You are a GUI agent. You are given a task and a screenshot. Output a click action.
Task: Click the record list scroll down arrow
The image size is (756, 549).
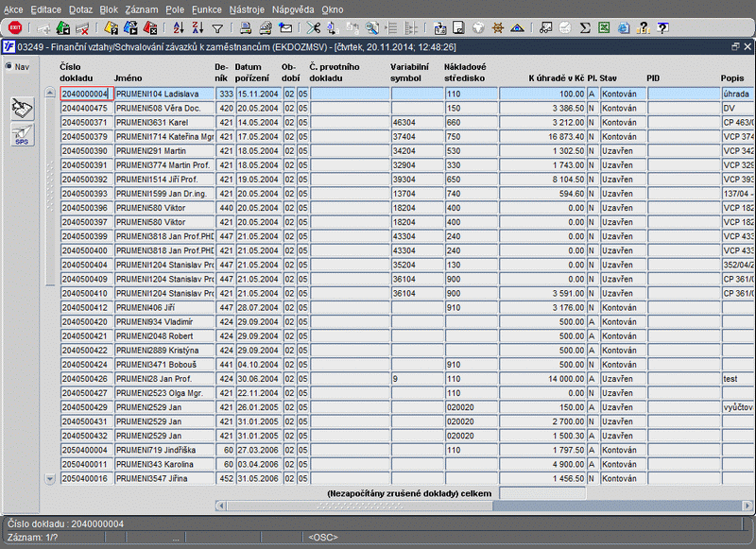pyautogui.click(x=50, y=479)
